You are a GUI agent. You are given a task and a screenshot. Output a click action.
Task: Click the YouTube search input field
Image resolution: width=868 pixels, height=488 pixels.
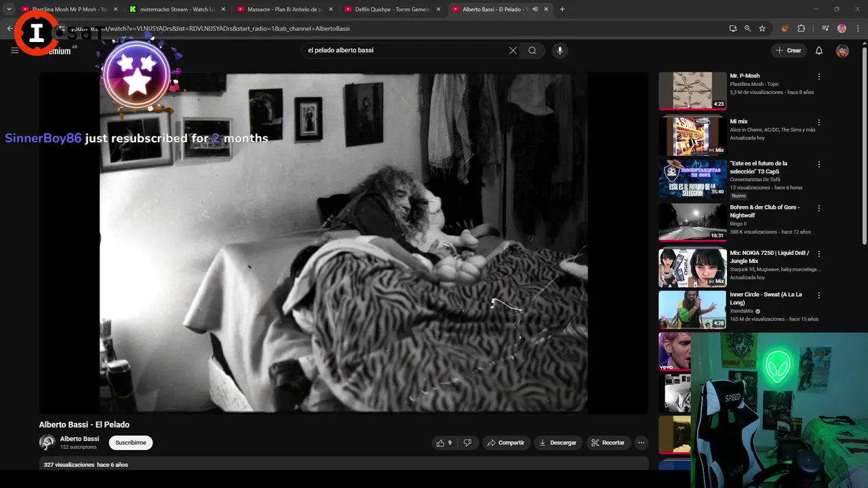coord(406,50)
